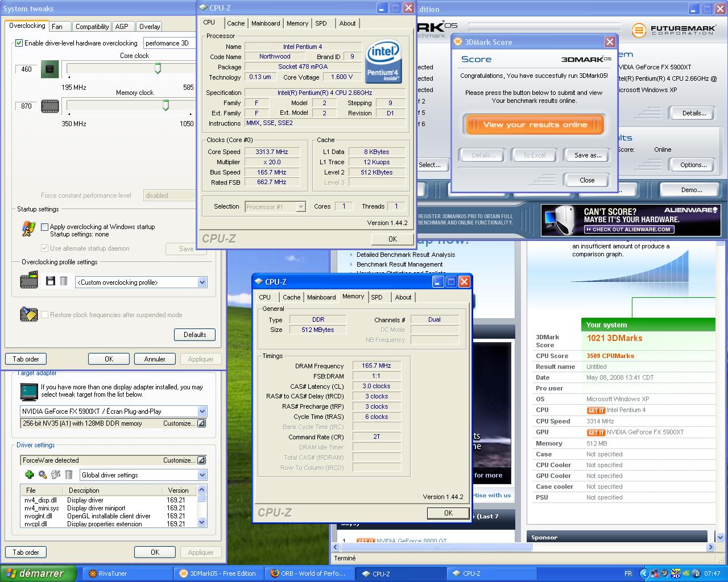
Task: Click the démarrer Start button
Action: [38, 573]
